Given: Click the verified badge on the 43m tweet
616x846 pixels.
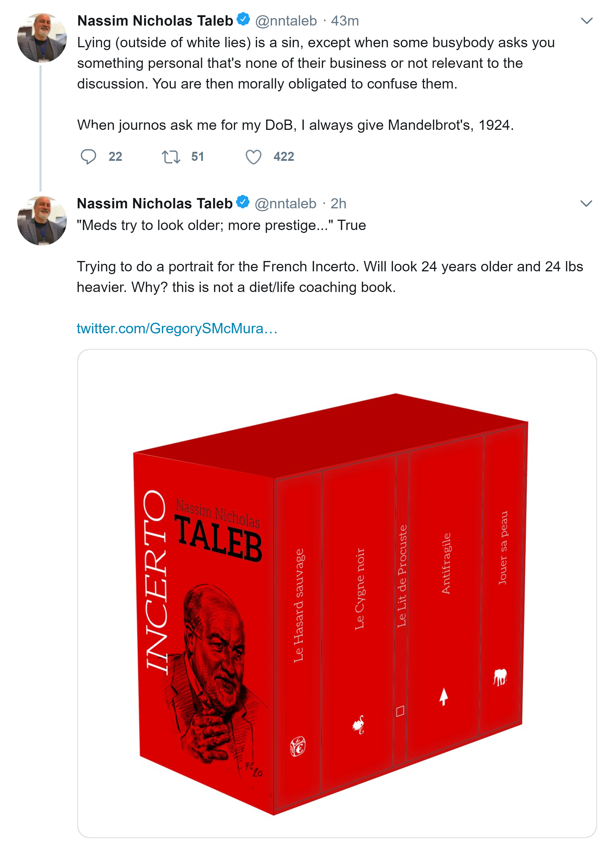Looking at the screenshot, I should click(244, 19).
